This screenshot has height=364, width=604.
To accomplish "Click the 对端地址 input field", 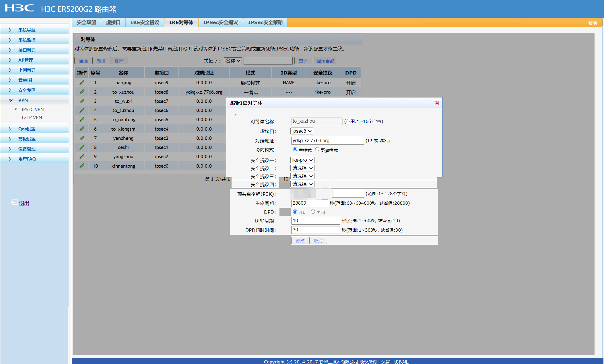I will (x=327, y=140).
